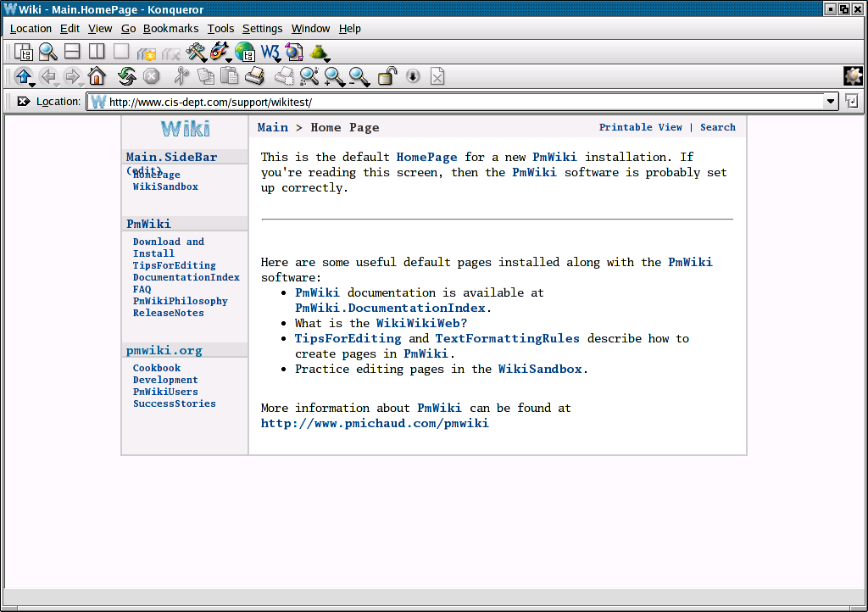Click the Copy icon

[206, 75]
